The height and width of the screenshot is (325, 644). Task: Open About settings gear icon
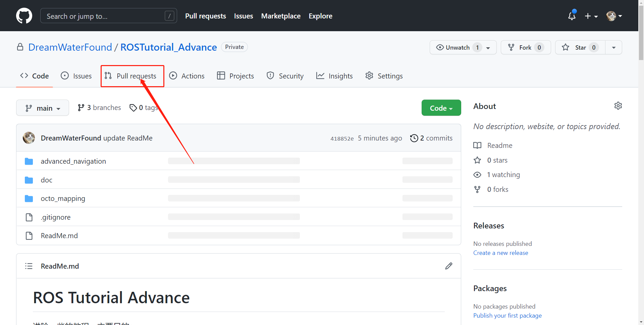618,106
